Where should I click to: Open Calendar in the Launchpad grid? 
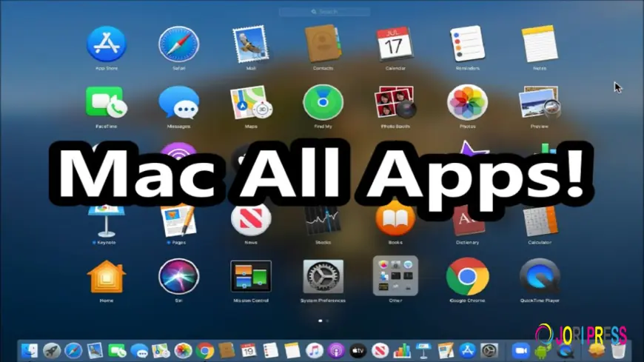[x=395, y=44]
